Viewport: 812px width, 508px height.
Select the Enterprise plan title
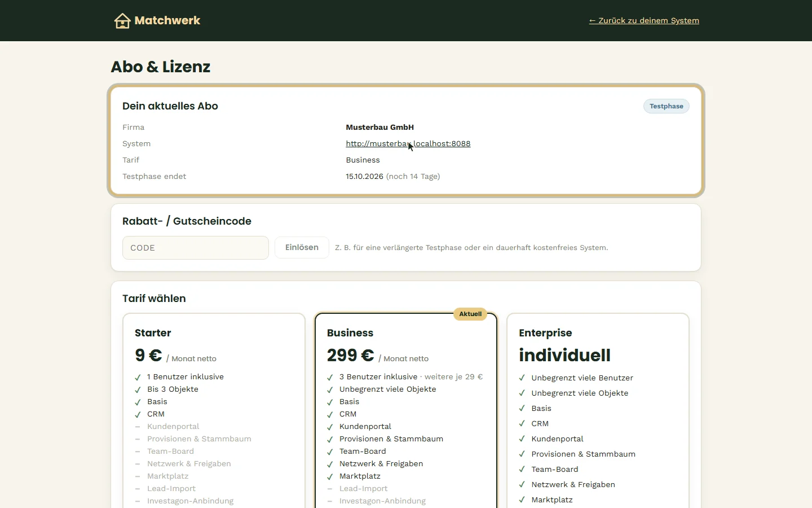point(545,333)
